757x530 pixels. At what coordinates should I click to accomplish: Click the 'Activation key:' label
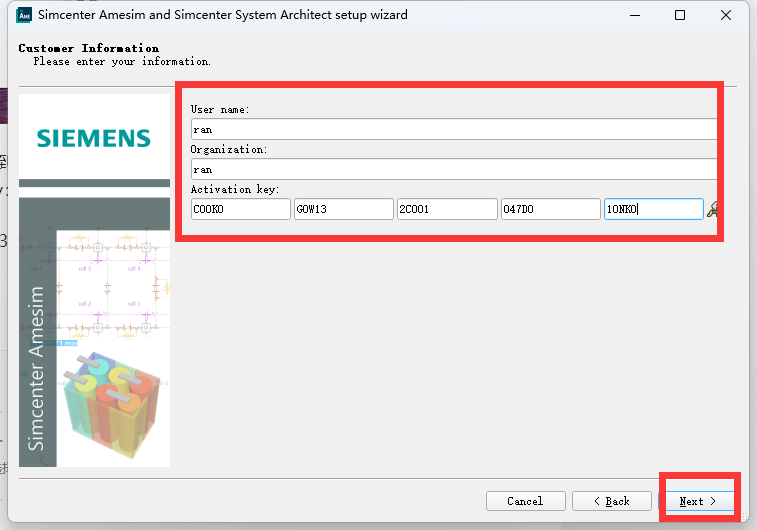[x=235, y=189]
